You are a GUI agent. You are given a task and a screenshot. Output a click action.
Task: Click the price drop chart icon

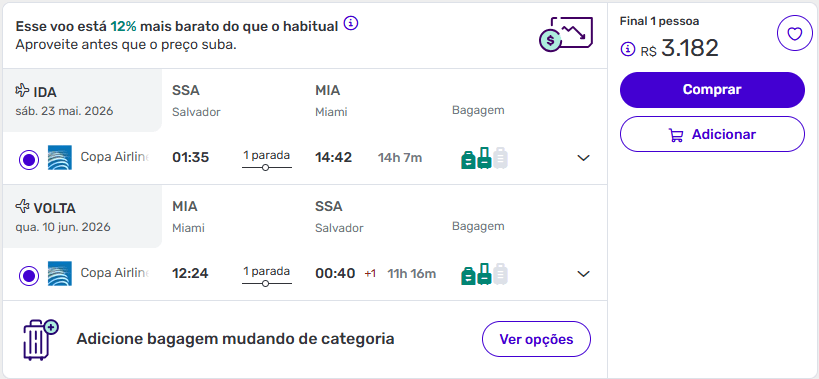[566, 33]
